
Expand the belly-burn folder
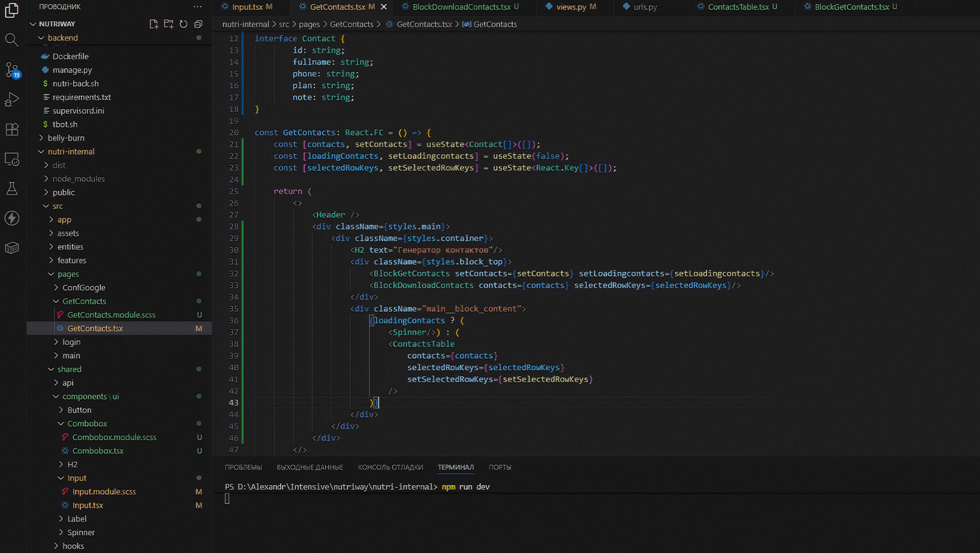pos(66,138)
